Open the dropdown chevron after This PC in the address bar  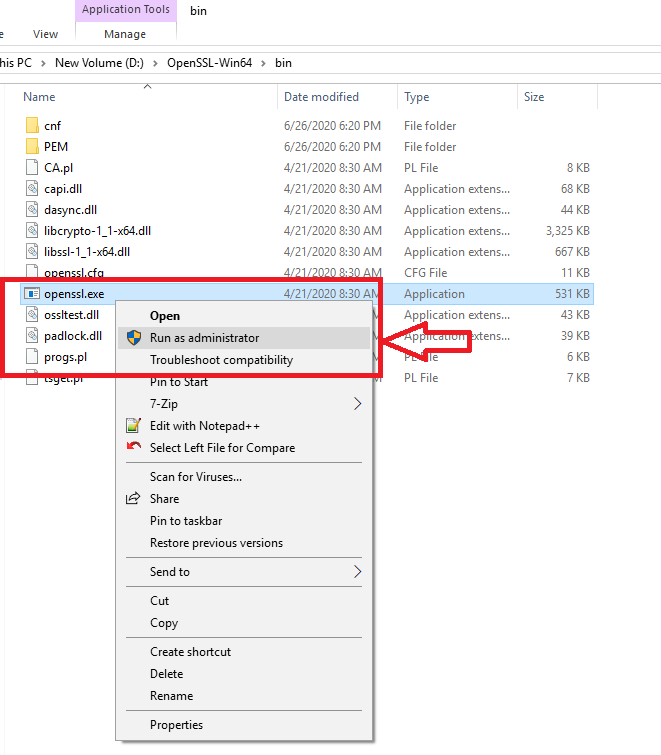point(43,63)
